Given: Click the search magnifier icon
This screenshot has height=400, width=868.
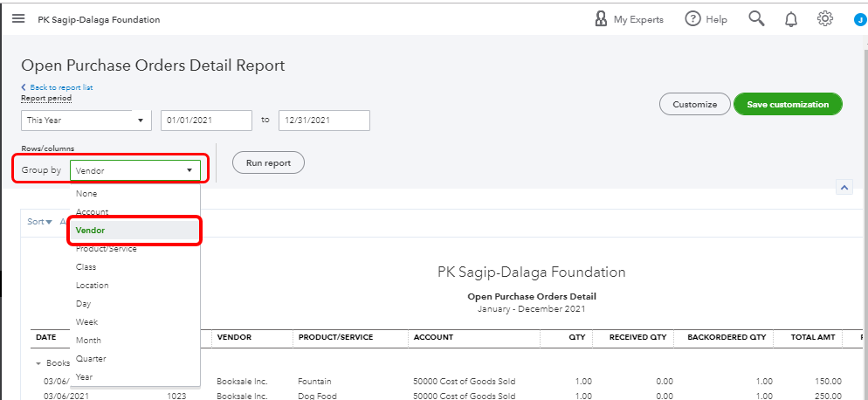Looking at the screenshot, I should [x=757, y=19].
